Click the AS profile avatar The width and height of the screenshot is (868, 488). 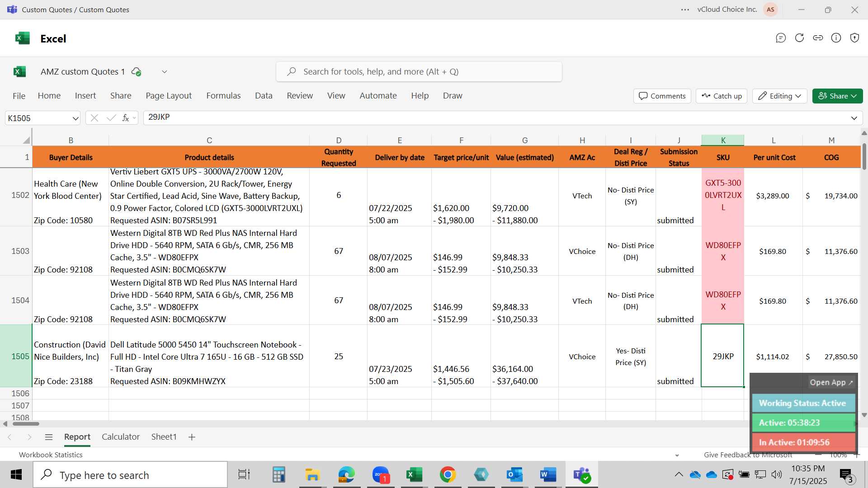770,9
